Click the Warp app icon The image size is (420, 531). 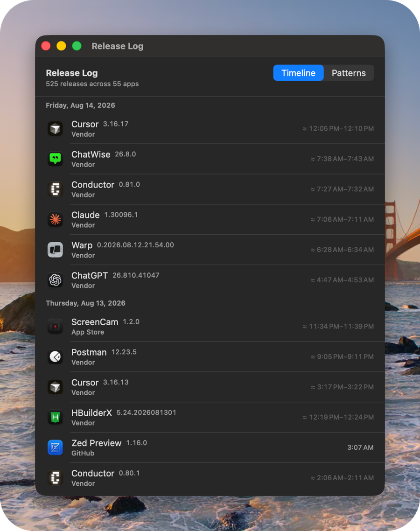pos(55,250)
